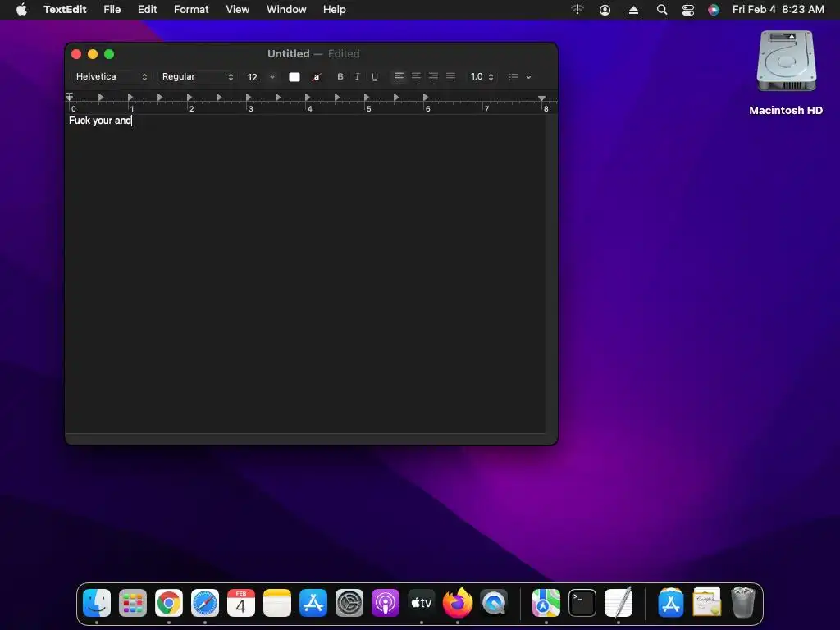This screenshot has height=630, width=840.
Task: Click the left indent marker at ruler 0
Action: (70, 97)
